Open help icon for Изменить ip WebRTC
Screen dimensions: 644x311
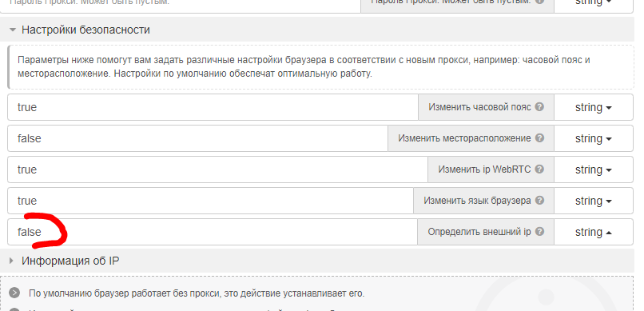pyautogui.click(x=539, y=169)
